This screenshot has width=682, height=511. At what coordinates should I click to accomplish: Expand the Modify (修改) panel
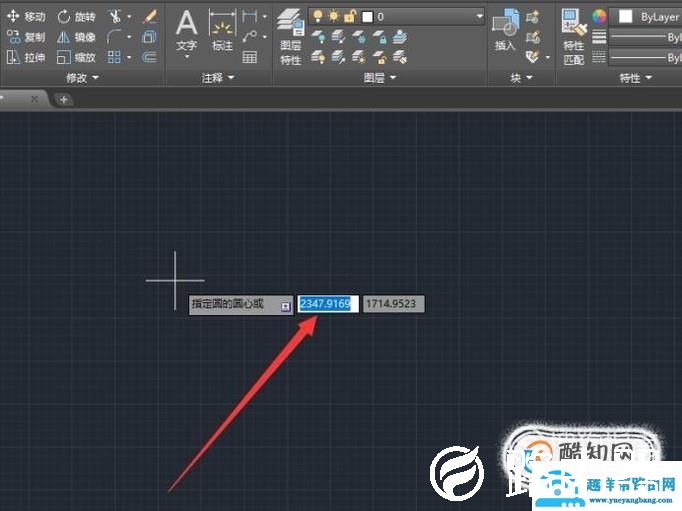pos(82,77)
